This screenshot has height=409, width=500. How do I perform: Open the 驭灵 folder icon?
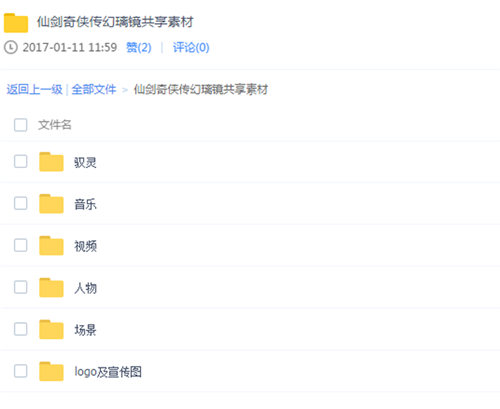click(x=51, y=162)
